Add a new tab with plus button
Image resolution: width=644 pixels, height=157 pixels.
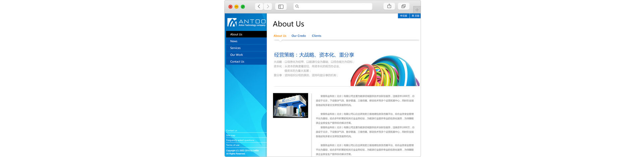[417, 10]
